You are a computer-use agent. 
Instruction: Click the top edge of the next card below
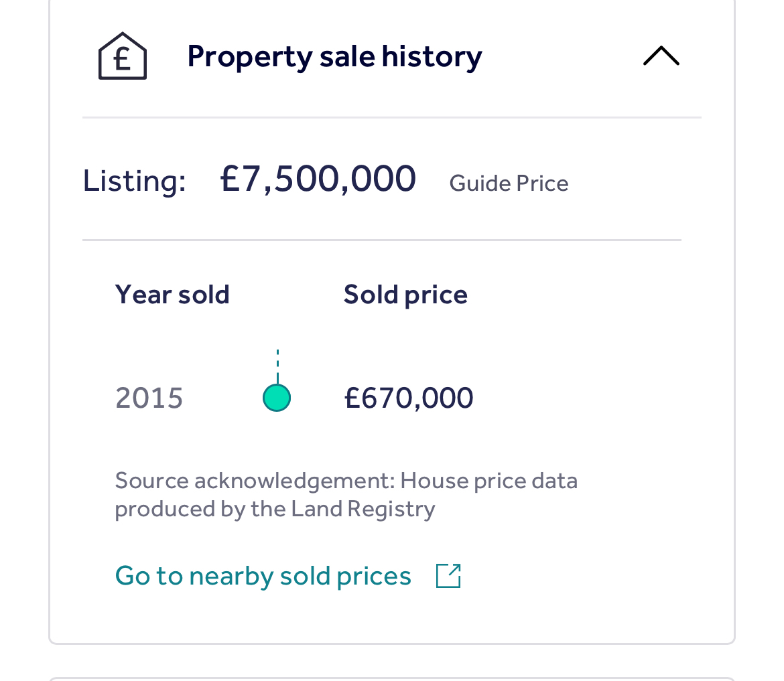(391, 678)
